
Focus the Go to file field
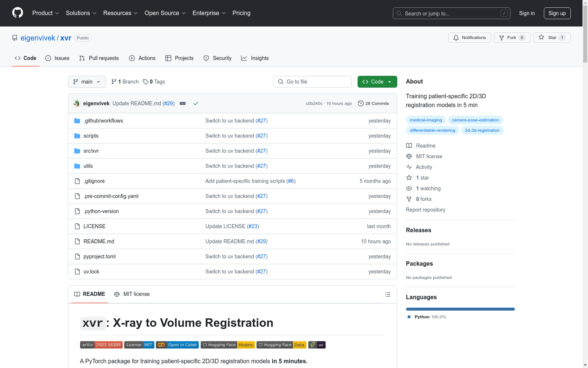(312, 82)
